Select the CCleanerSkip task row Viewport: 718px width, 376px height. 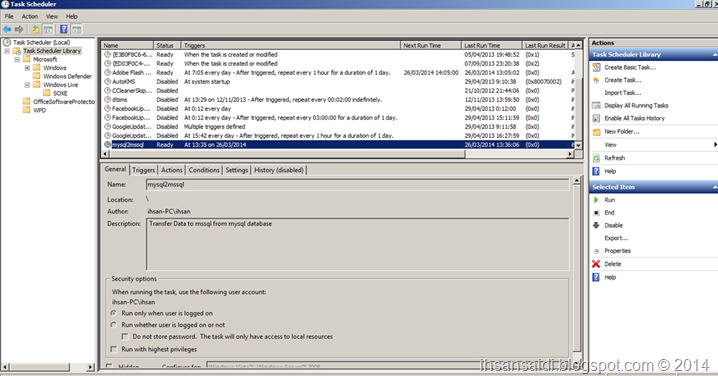338,91
